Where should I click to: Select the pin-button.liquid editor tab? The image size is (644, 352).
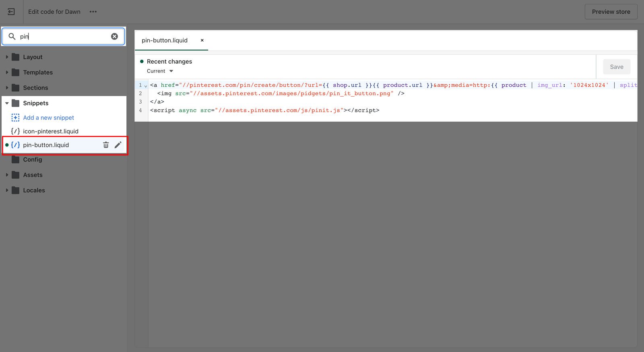tap(165, 40)
